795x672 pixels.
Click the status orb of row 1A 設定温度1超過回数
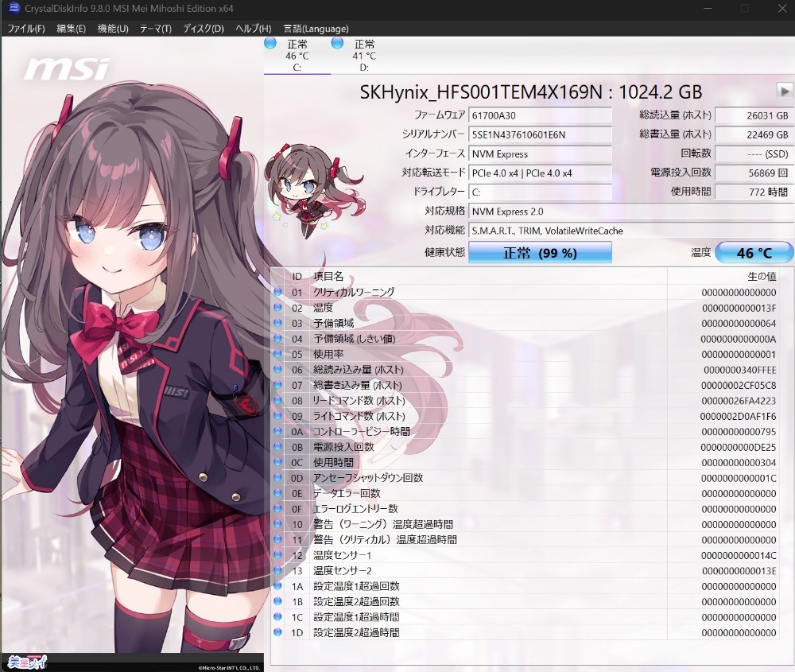tap(277, 586)
